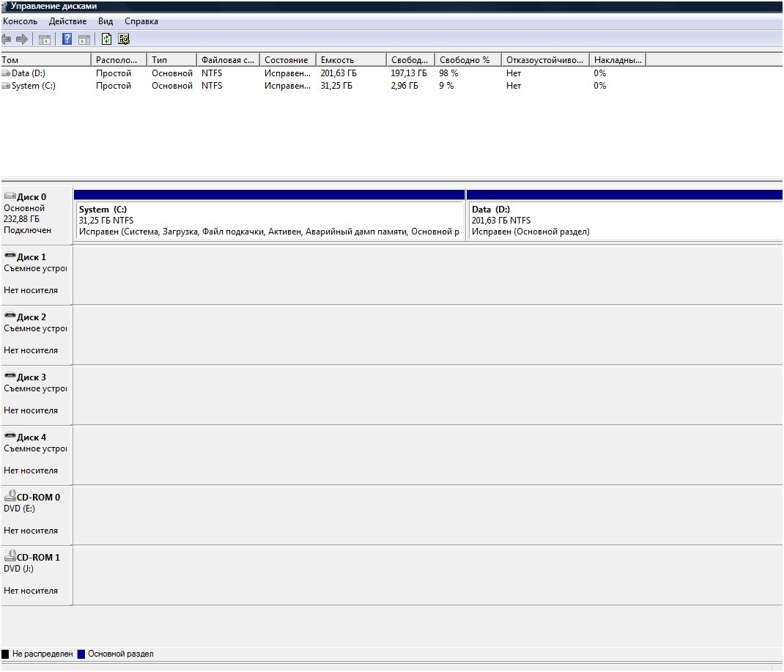Image resolution: width=784 pixels, height=672 pixels.
Task: Sort by the Состояние column header
Action: click(288, 60)
